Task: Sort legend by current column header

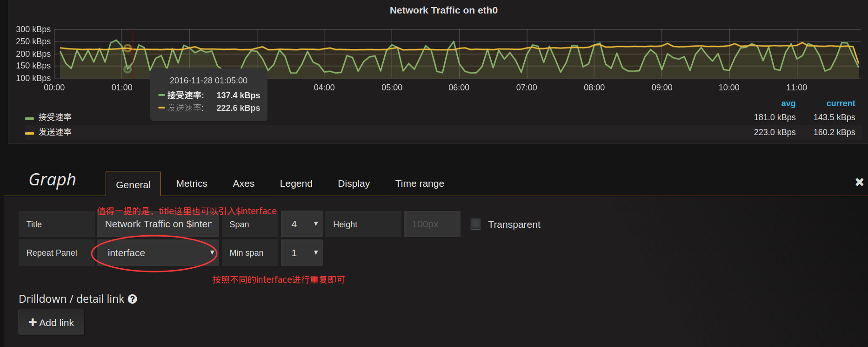Action: pyautogui.click(x=840, y=103)
